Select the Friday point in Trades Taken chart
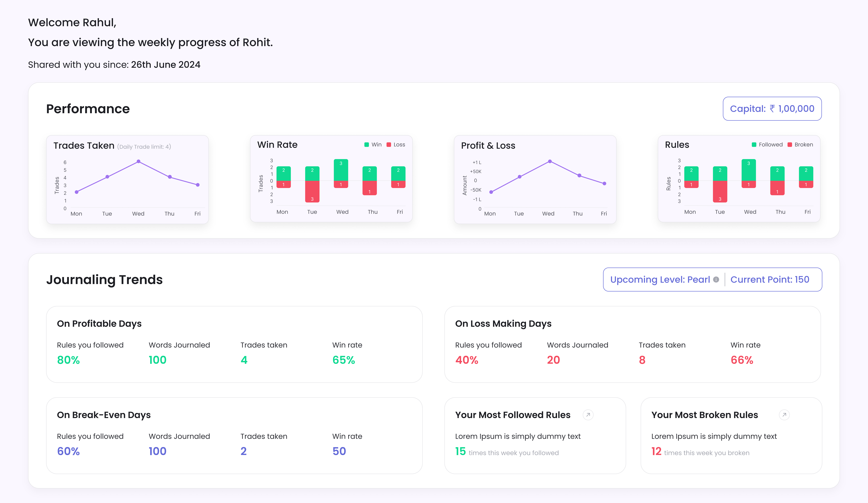The height and width of the screenshot is (503, 868). click(198, 185)
